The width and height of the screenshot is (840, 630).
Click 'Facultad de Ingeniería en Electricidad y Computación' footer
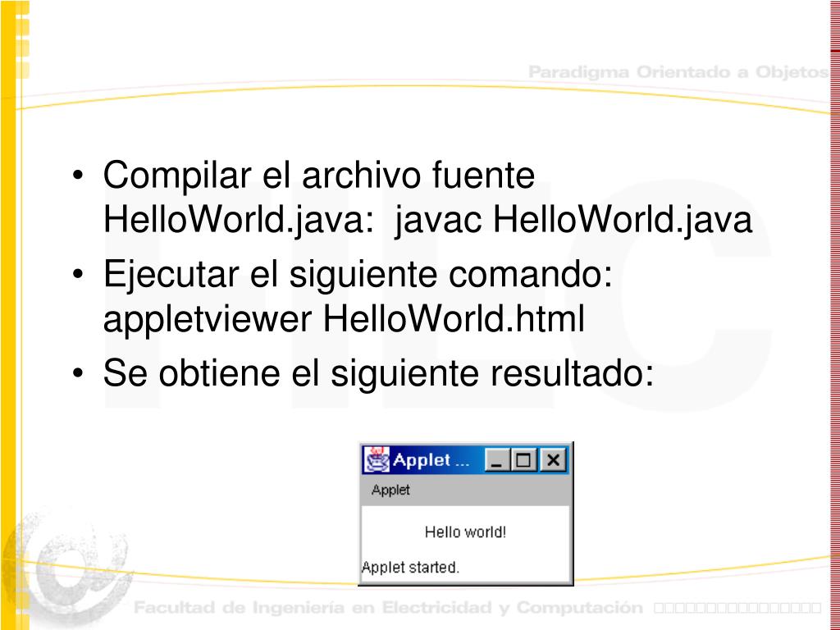388,608
